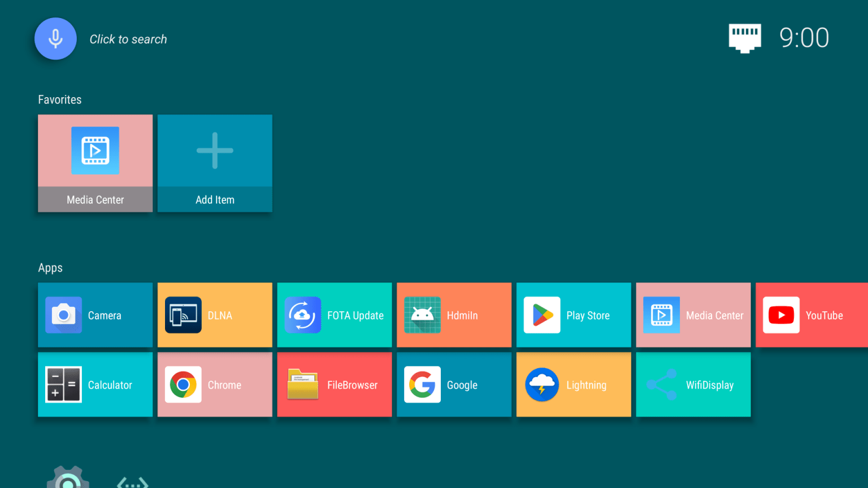
Task: Add a new item to Favorites
Action: [215, 163]
